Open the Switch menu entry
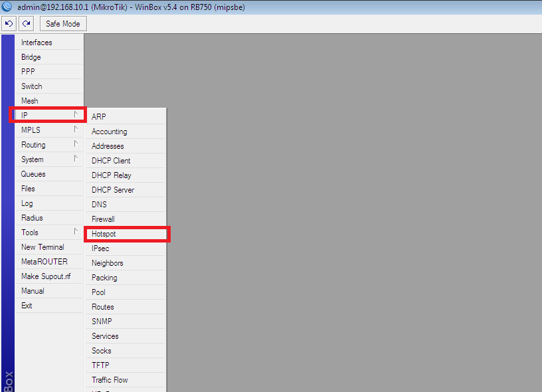 (x=49, y=86)
